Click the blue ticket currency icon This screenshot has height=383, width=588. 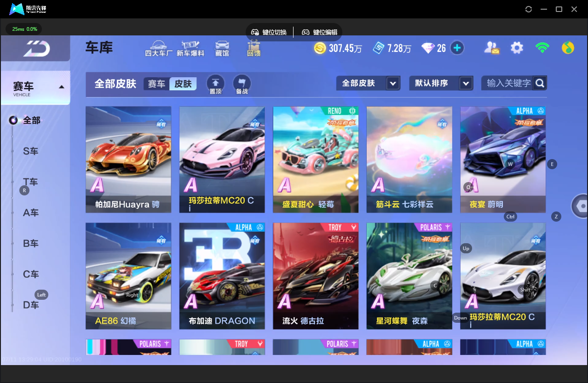coord(378,48)
